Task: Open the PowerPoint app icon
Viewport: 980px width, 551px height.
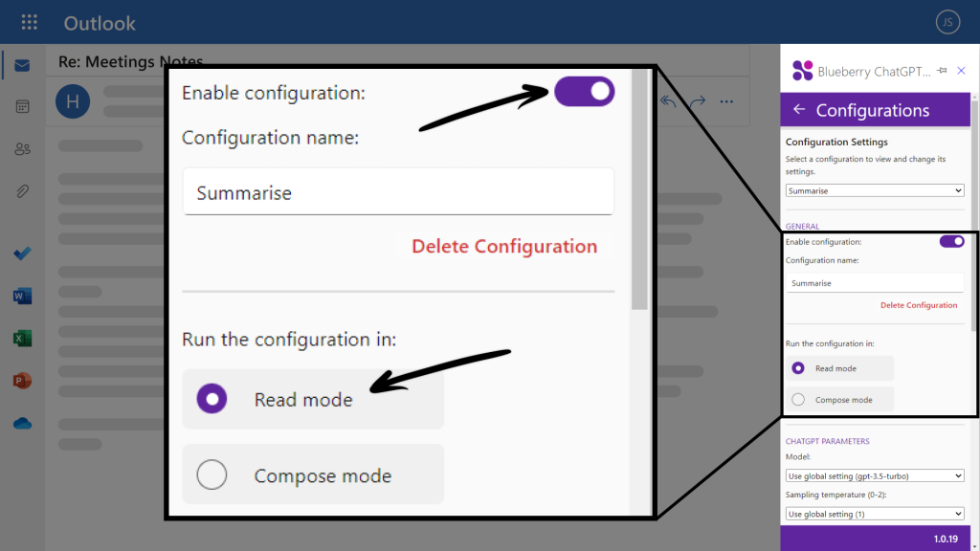Action: pos(22,381)
